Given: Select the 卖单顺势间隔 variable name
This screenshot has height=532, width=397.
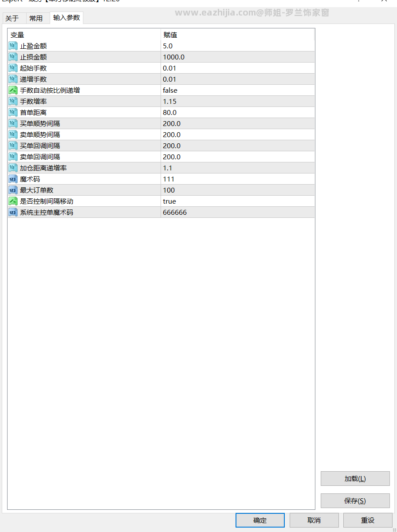Looking at the screenshot, I should point(40,135).
